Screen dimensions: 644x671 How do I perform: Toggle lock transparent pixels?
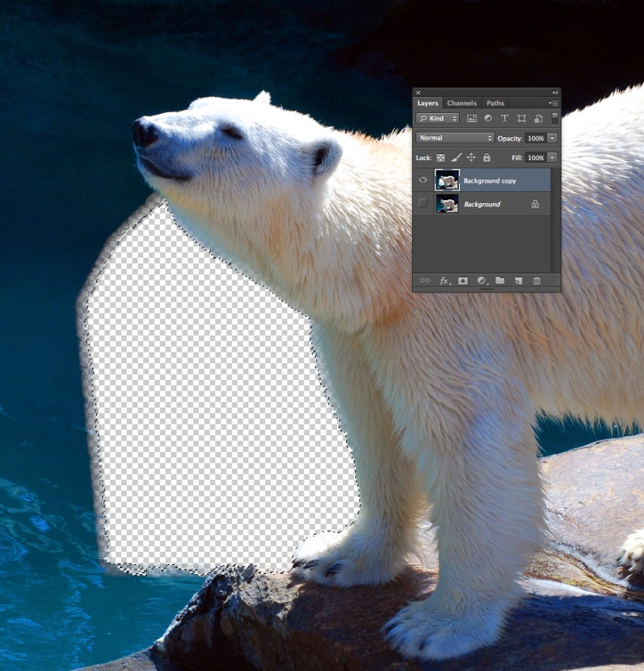(x=440, y=158)
